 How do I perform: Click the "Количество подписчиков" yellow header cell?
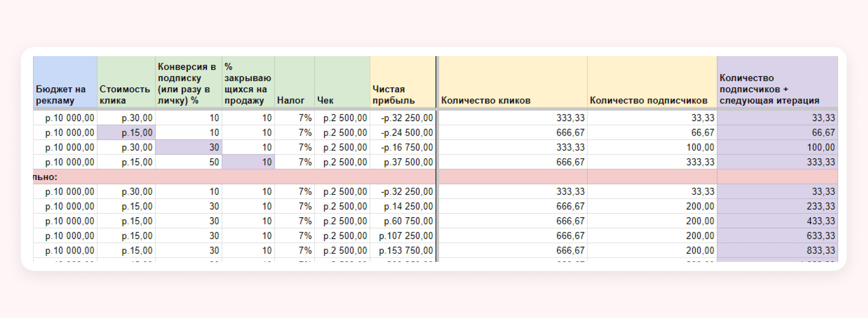click(x=651, y=82)
